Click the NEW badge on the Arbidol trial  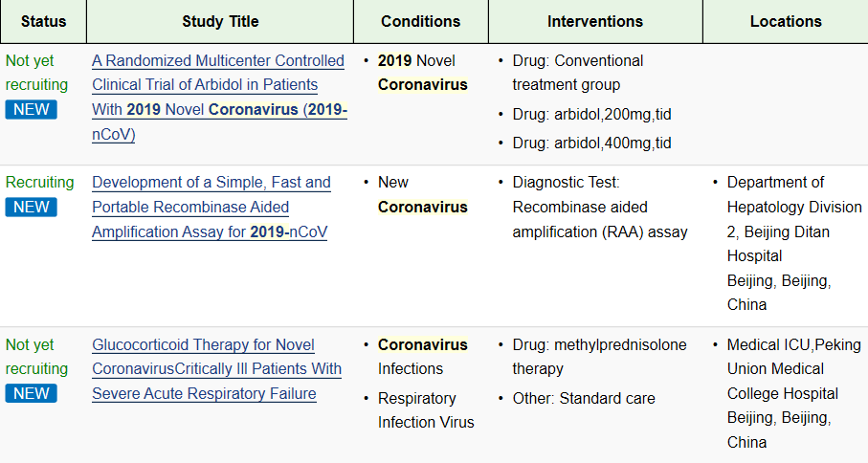(x=31, y=109)
